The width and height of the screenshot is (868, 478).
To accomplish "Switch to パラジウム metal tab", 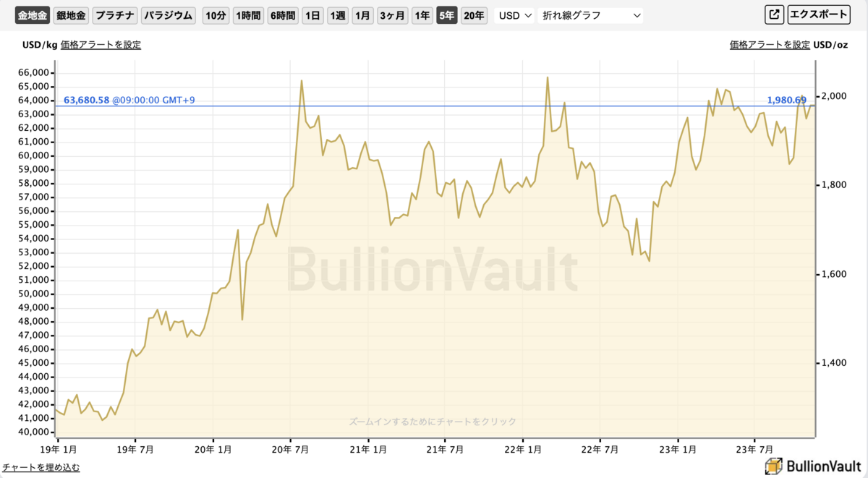I will pos(169,15).
